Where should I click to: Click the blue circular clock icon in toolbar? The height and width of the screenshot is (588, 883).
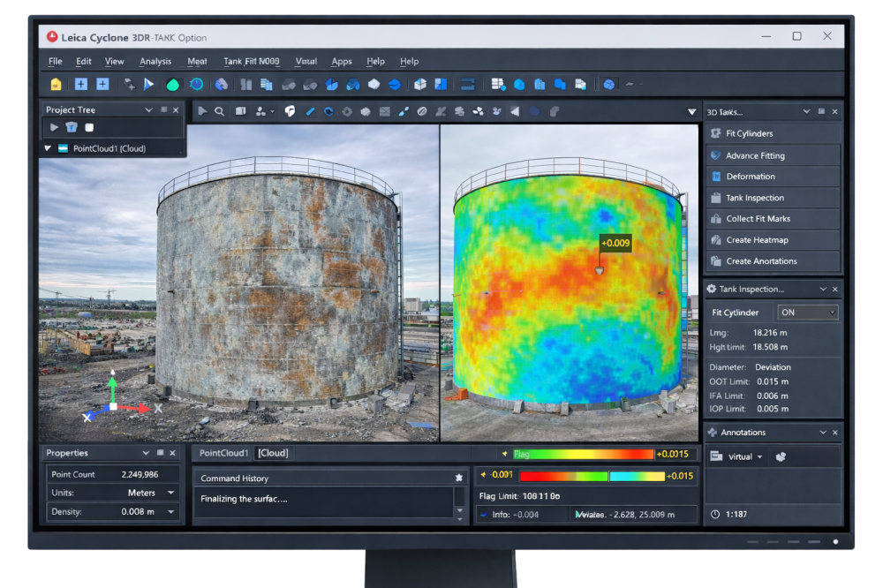[x=196, y=85]
